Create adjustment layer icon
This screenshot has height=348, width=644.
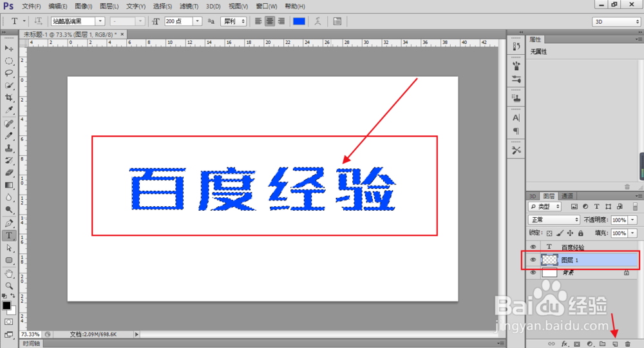590,344
